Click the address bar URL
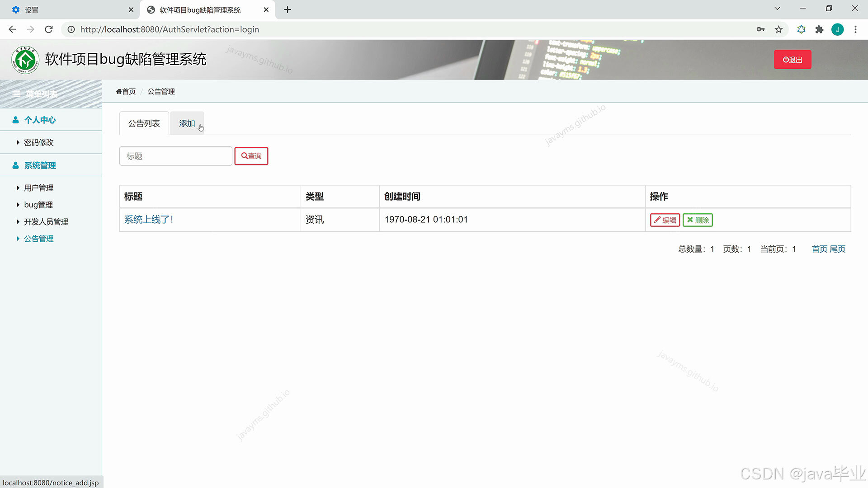This screenshot has width=868, height=488. point(170,29)
